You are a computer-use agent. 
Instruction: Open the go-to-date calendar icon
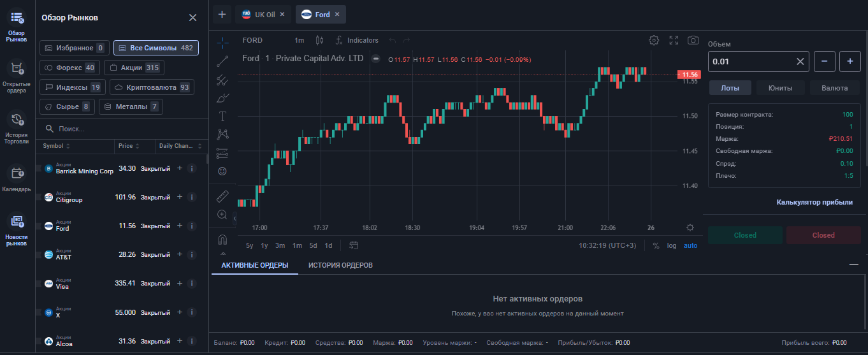click(x=354, y=245)
